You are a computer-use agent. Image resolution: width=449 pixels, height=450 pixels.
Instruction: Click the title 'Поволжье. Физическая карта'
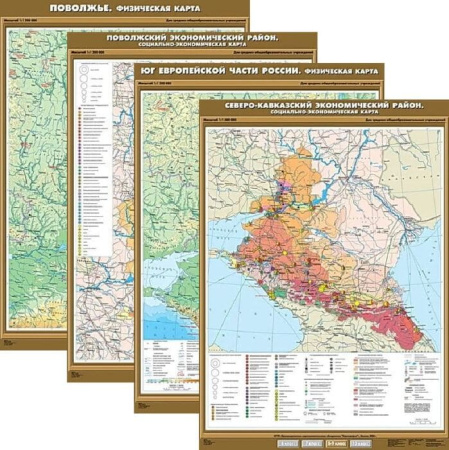pos(125,8)
